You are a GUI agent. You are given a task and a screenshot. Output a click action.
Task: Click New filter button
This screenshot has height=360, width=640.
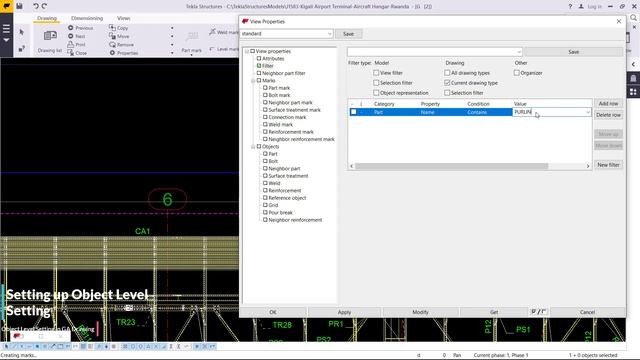[x=608, y=165]
